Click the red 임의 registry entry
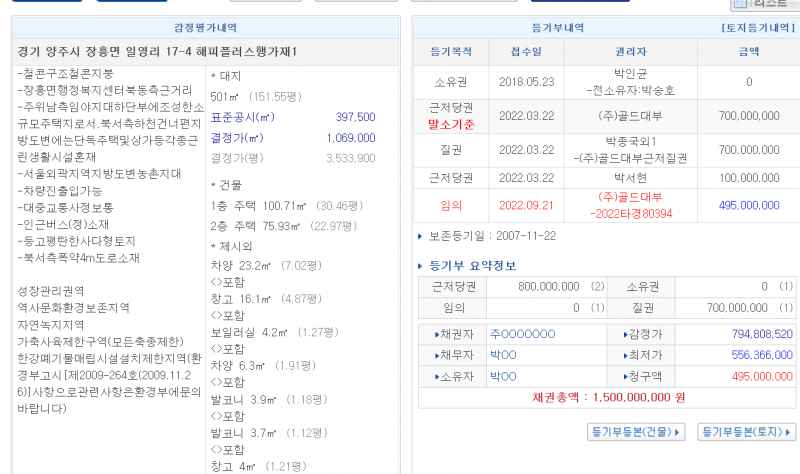The image size is (800, 474). click(x=451, y=205)
